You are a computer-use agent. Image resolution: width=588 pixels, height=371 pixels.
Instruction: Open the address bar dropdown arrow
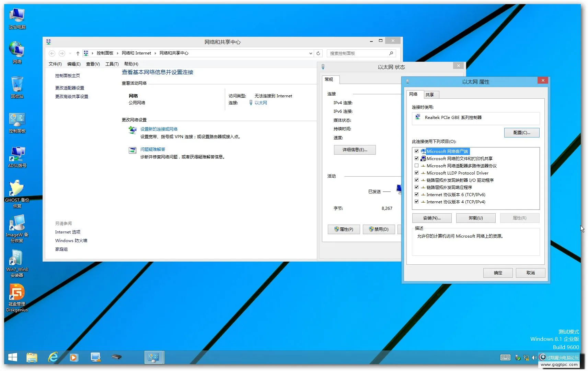point(311,53)
